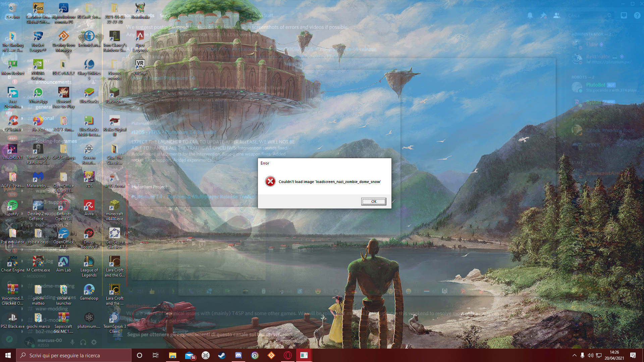This screenshot has height=362, width=644.
Task: Open Discord Explore servers compass
Action: coord(9,339)
